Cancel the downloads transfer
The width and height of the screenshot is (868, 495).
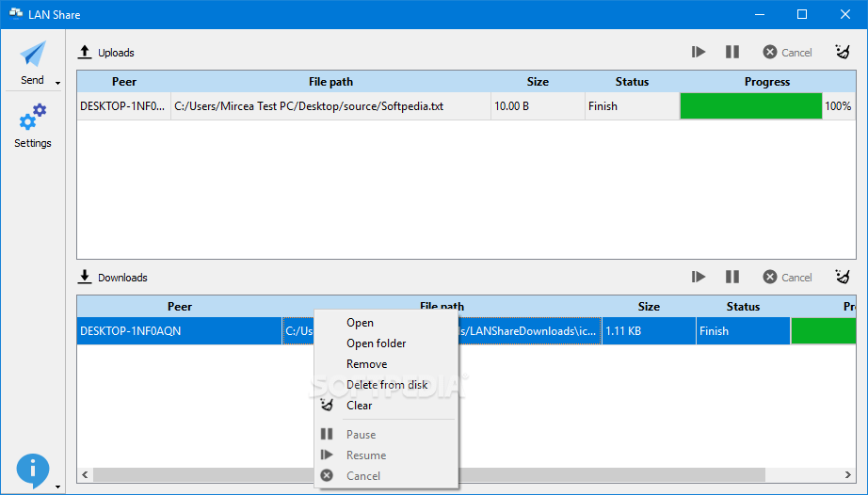coord(787,277)
